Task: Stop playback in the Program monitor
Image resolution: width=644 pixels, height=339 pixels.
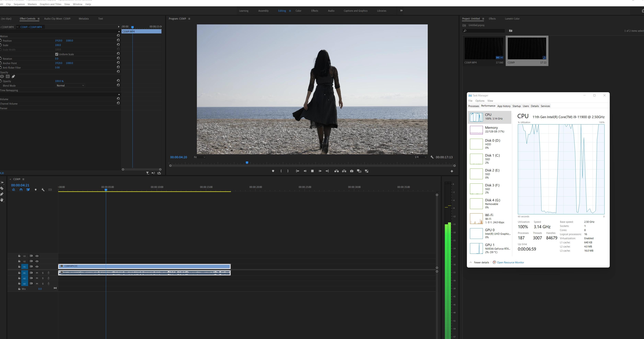Action: [312, 171]
